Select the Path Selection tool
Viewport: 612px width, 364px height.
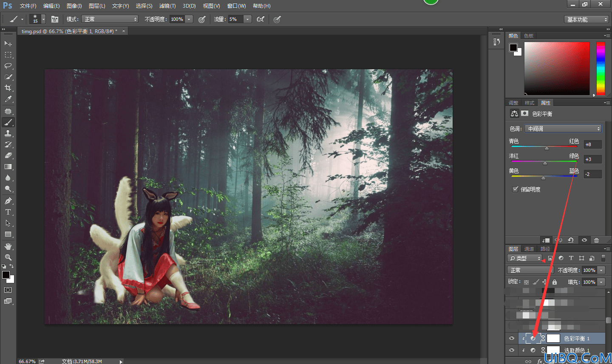(8, 223)
